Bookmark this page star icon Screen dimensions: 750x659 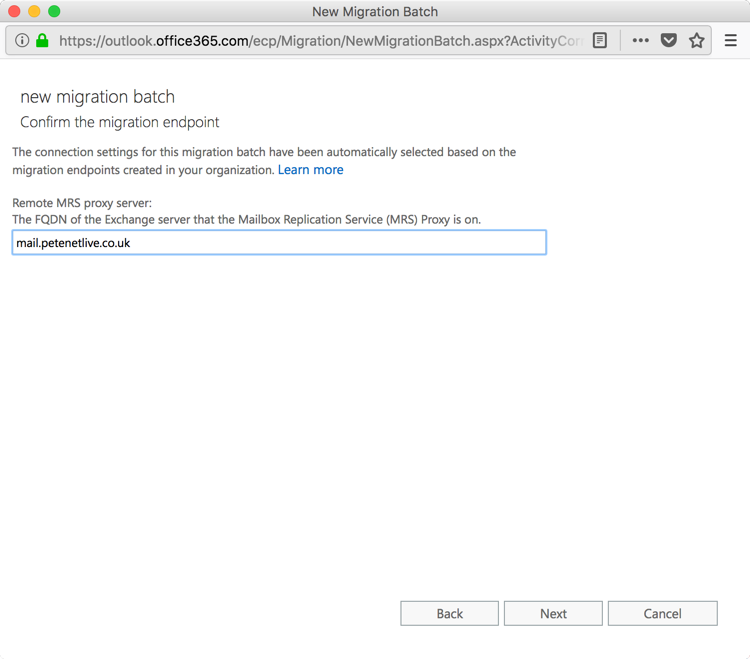(x=696, y=41)
